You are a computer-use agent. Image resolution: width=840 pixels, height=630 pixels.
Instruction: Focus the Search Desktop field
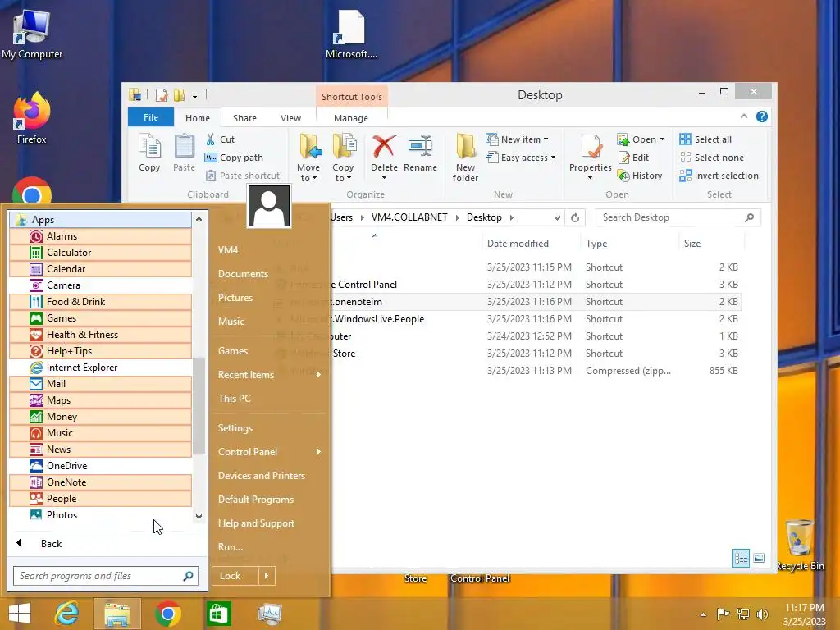(678, 217)
